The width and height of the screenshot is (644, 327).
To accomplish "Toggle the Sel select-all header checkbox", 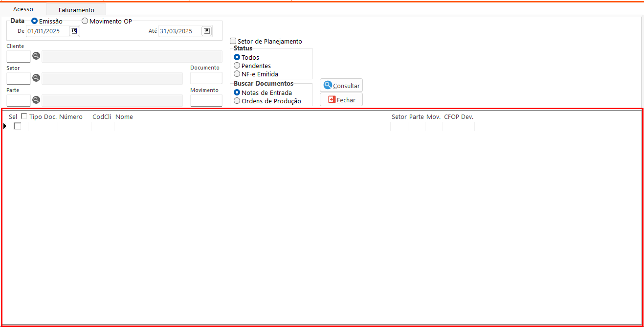I will click(24, 117).
